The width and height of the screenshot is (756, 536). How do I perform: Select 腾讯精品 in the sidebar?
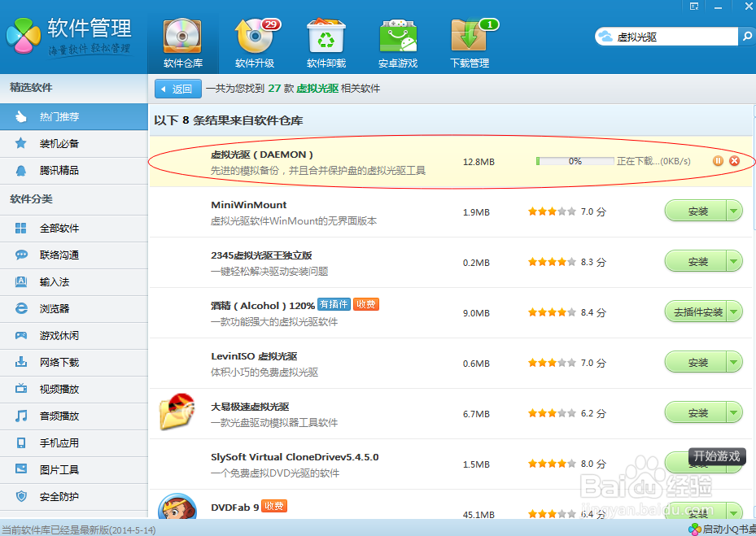[x=74, y=171]
